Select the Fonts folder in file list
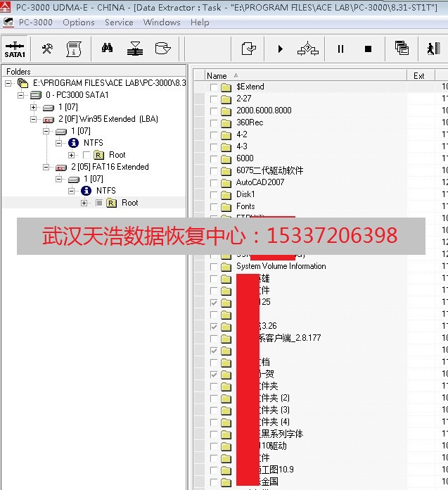The height and width of the screenshot is (490, 448). click(x=245, y=206)
